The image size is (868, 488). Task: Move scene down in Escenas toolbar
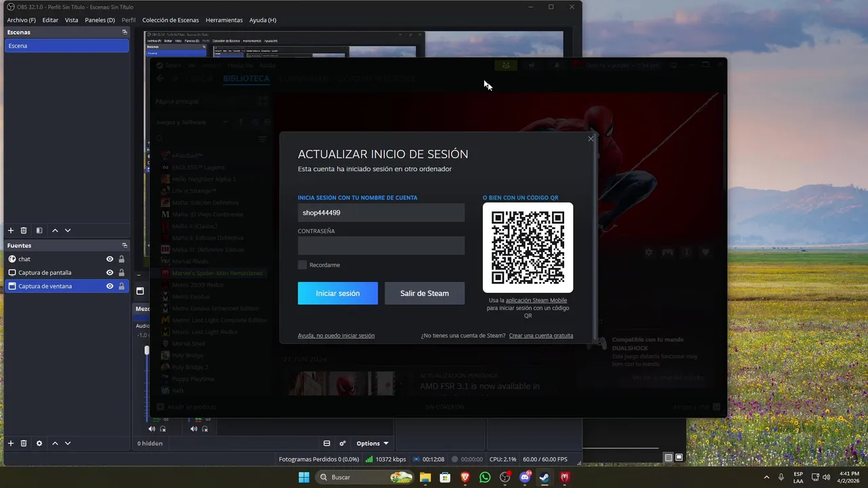(x=68, y=230)
